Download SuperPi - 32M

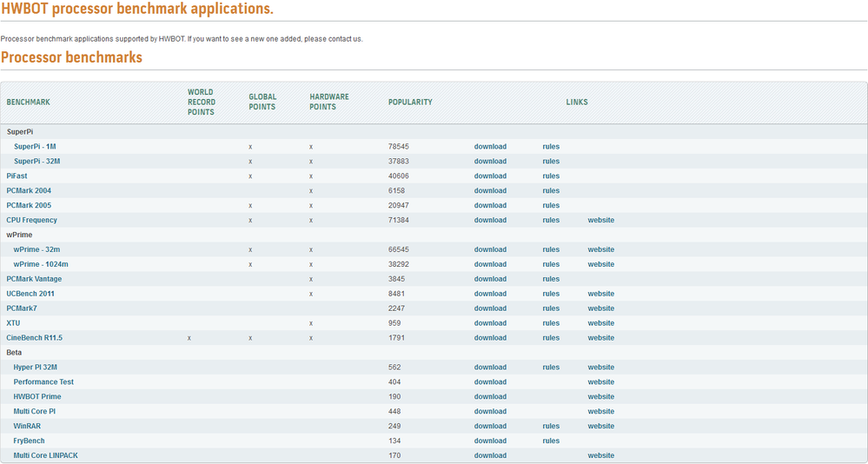[x=490, y=161]
